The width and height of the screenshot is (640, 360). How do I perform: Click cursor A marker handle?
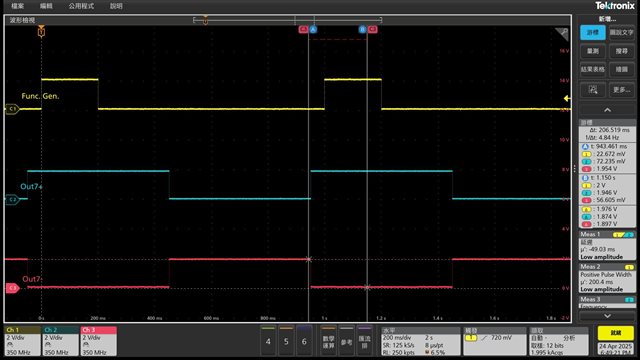(x=313, y=29)
